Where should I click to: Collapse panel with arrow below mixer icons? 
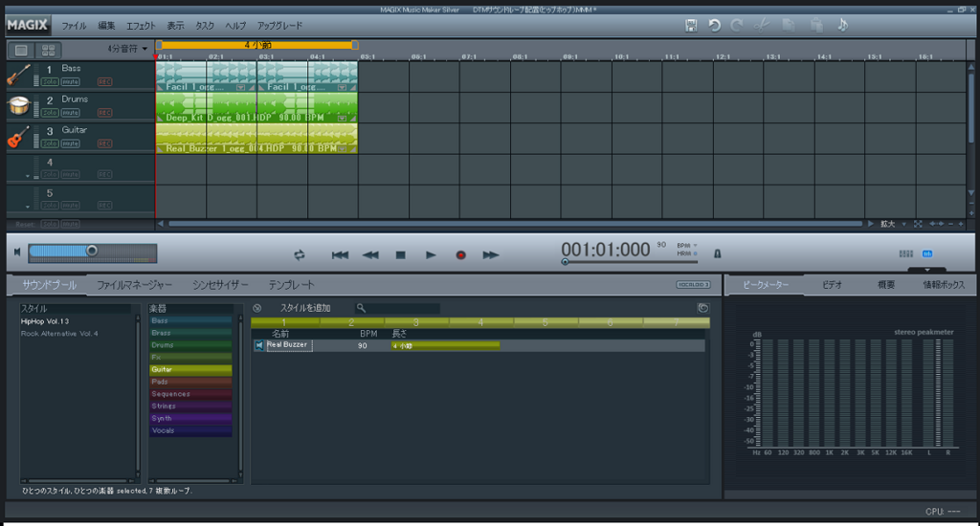click(x=926, y=270)
